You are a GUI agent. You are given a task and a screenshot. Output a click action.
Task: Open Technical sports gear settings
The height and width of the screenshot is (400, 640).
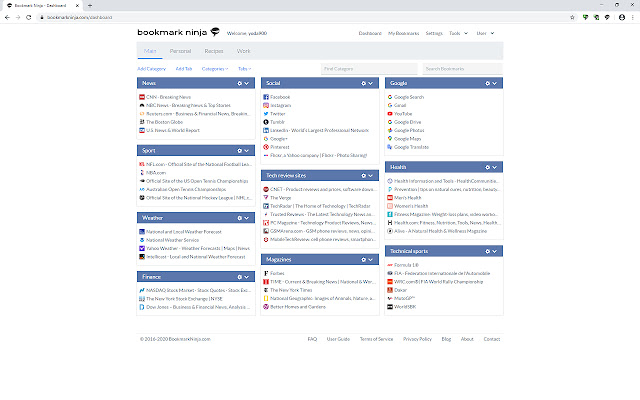point(487,251)
